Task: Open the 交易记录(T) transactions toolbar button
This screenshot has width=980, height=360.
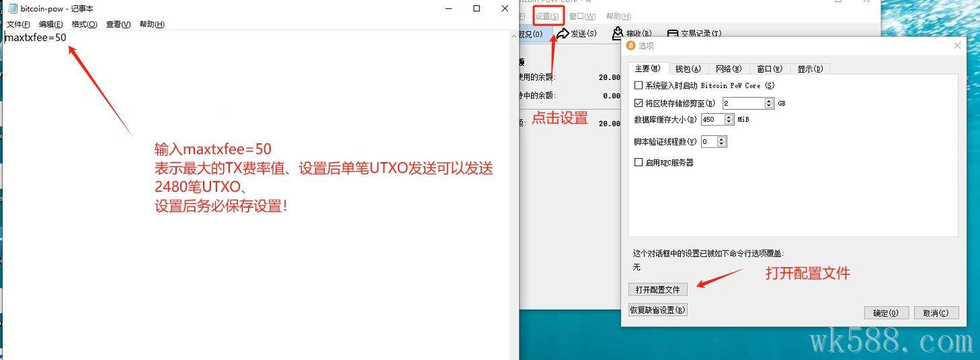Action: click(x=694, y=33)
